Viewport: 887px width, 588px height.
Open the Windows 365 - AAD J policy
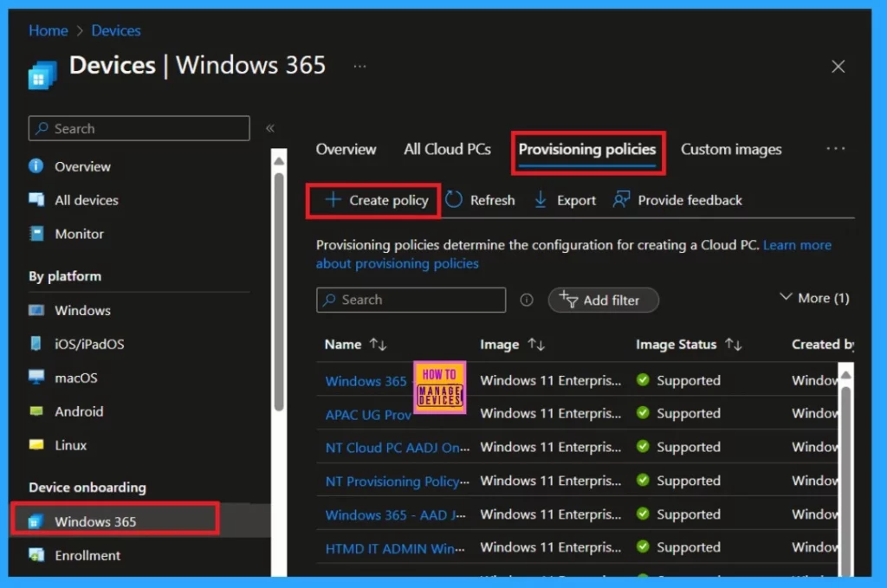point(395,514)
